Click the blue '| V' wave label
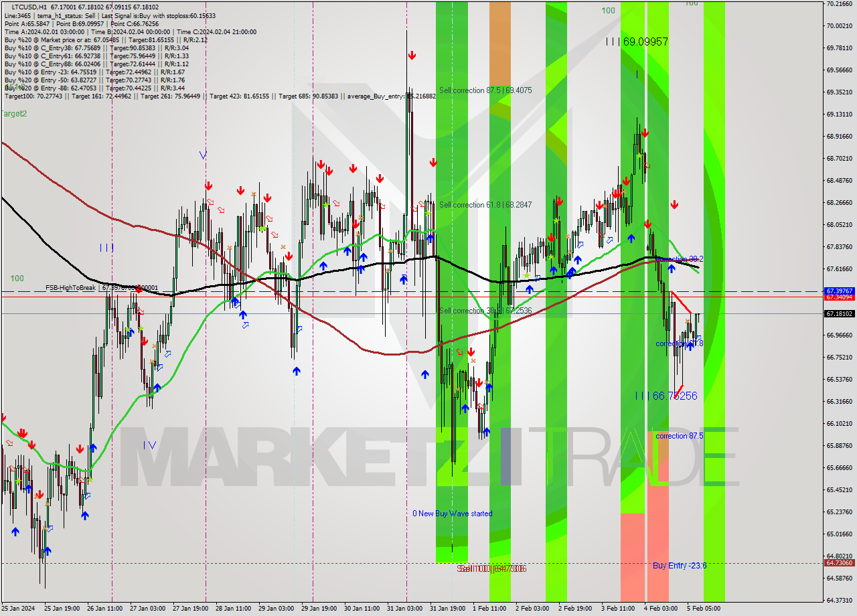857x616 pixels. point(149,445)
